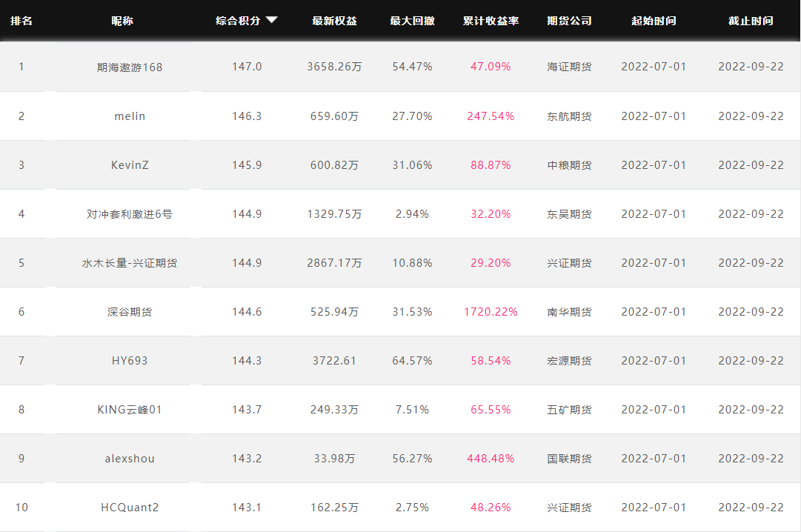Click equity value 1329.75万
The width and height of the screenshot is (801, 532).
click(335, 214)
